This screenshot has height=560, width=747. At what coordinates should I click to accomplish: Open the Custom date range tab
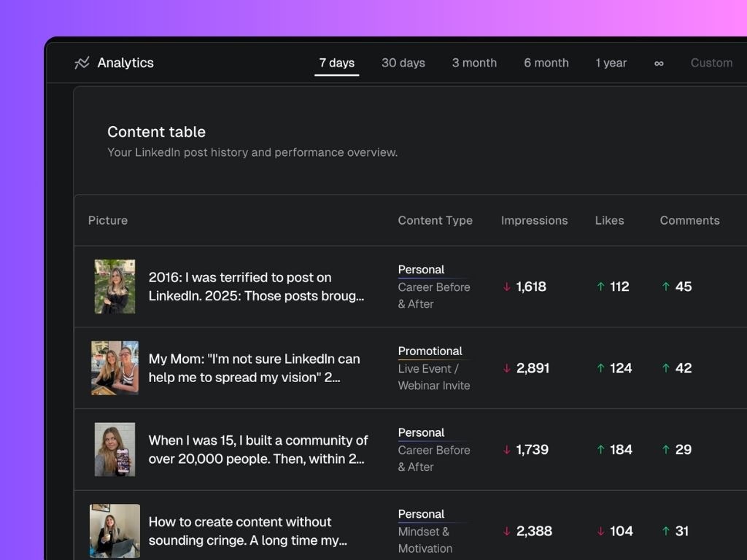point(712,63)
